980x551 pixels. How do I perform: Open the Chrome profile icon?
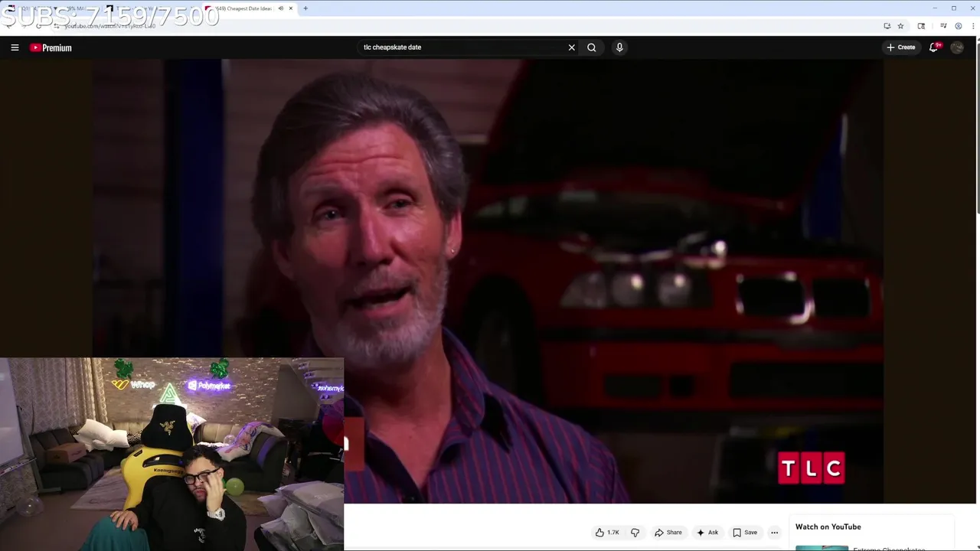(x=958, y=26)
